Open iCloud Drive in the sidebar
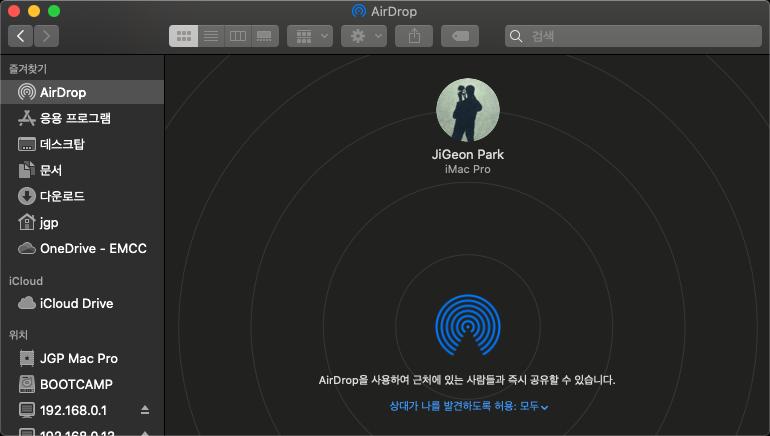This screenshot has width=770, height=436. click(x=82, y=303)
